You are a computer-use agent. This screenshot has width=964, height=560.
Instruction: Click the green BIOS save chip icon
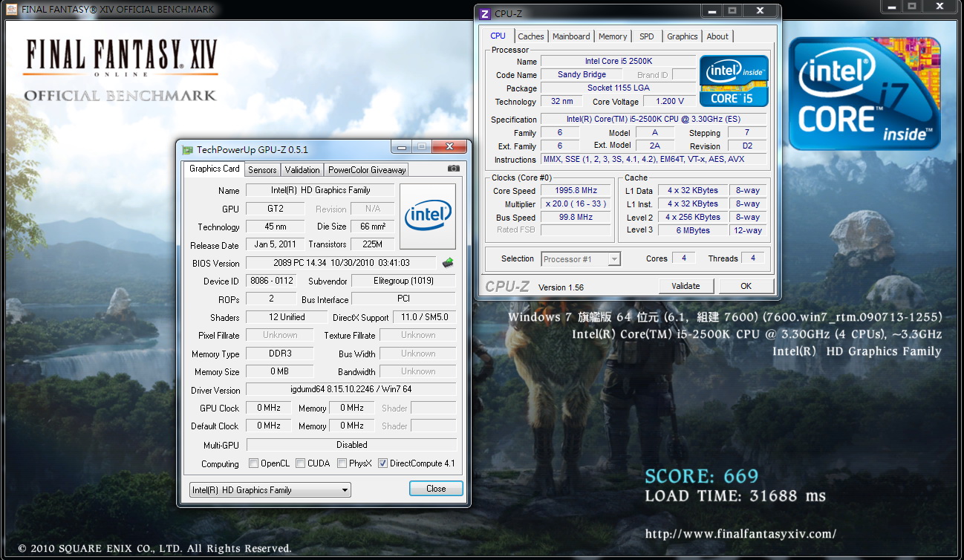448,263
